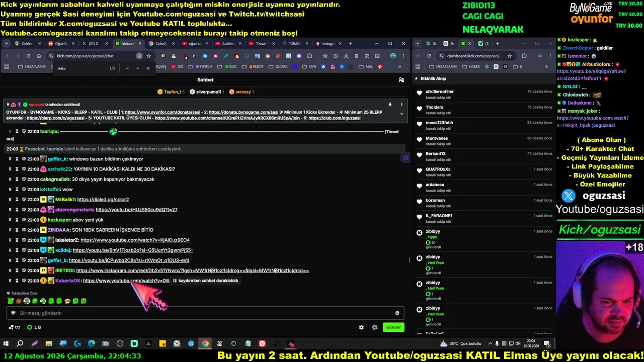644x362 pixels.
Task: Open the TWITCH bookmark
Action: tap(203, 66)
